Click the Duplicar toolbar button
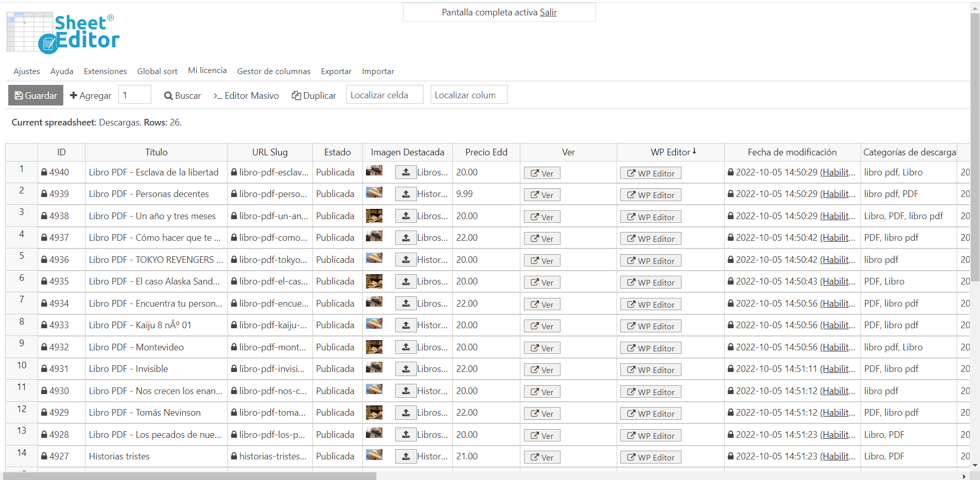Viewport: 980px width, 480px height. point(314,96)
